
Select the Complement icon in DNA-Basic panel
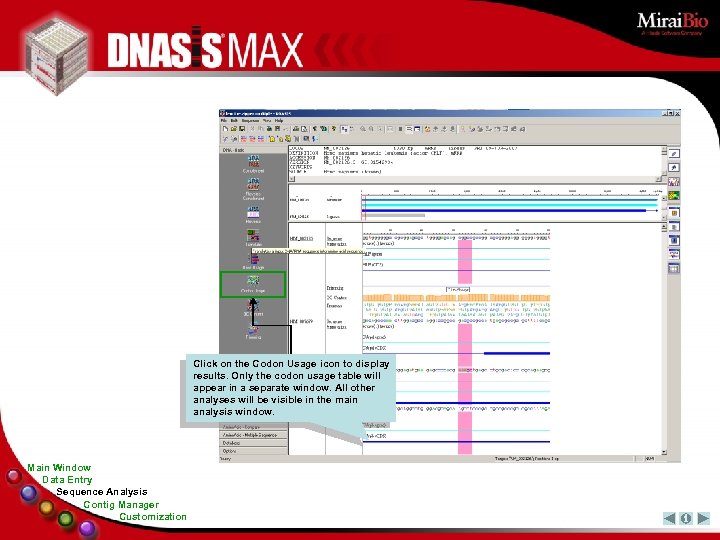253,164
